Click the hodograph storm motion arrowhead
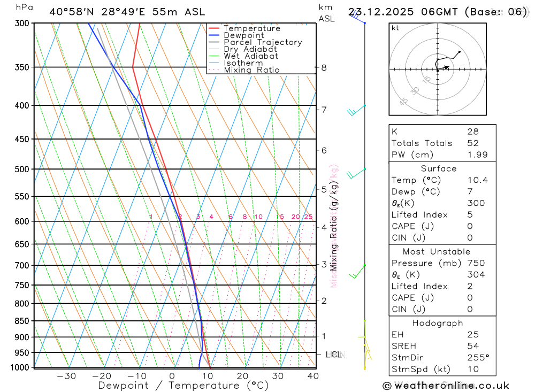 tap(447, 67)
